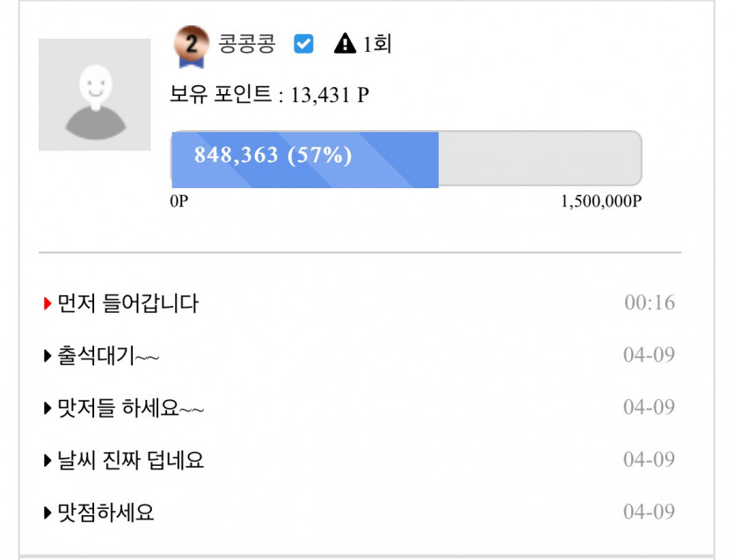The image size is (734, 560).
Task: Click the level 2 medal badge icon
Action: coord(192,45)
